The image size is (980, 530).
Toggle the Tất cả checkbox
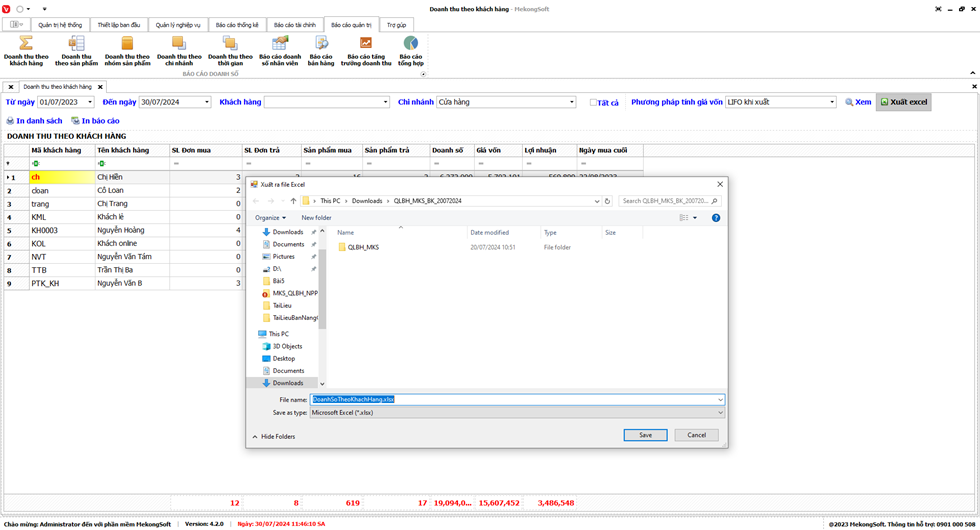593,102
